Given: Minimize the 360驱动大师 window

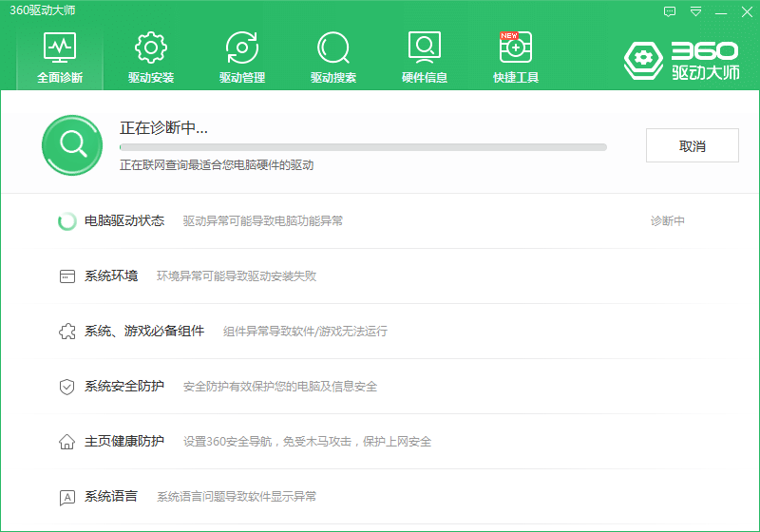Looking at the screenshot, I should click(721, 13).
